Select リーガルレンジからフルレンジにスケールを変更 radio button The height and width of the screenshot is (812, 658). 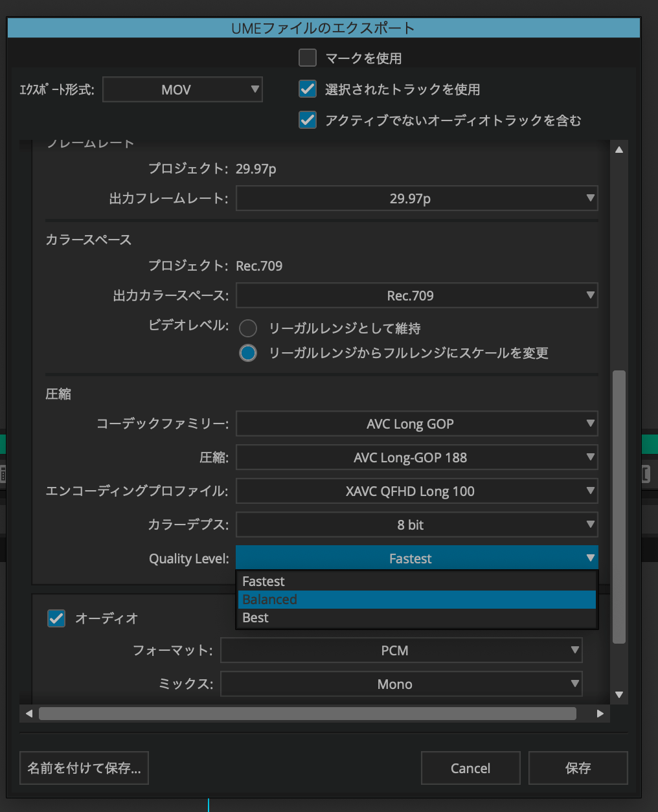tap(248, 353)
